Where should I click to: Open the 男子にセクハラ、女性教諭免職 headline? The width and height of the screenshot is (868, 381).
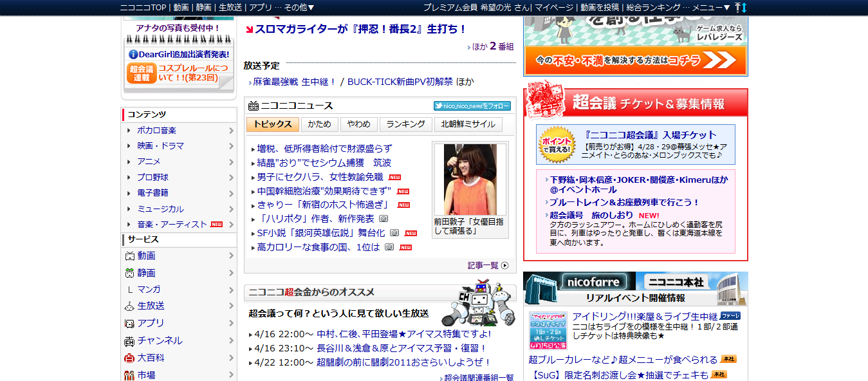pyautogui.click(x=320, y=177)
